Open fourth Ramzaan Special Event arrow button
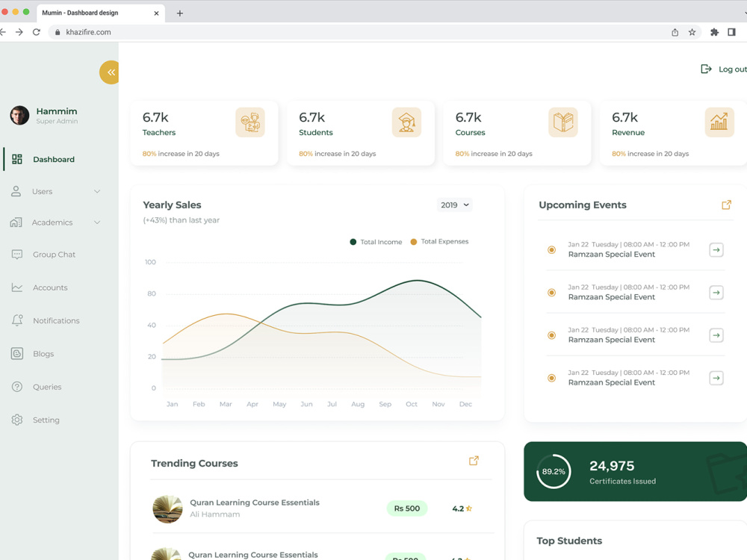This screenshot has width=747, height=560. pos(716,378)
